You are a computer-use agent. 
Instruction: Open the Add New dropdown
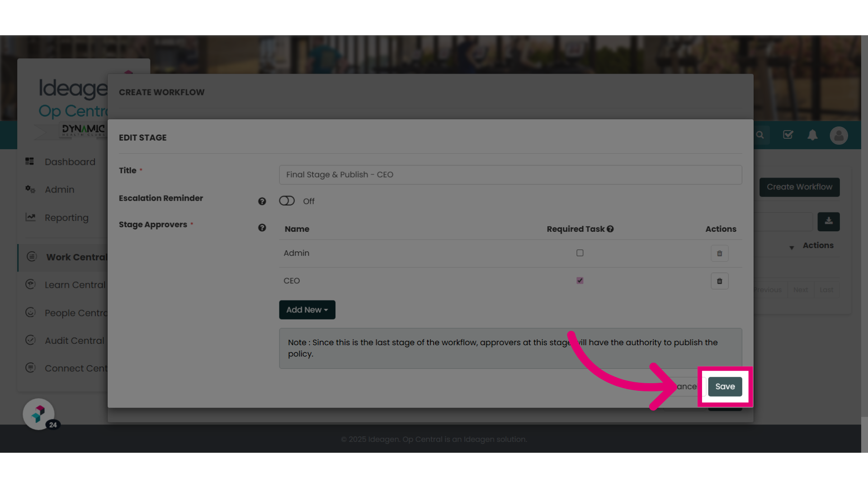click(x=307, y=310)
